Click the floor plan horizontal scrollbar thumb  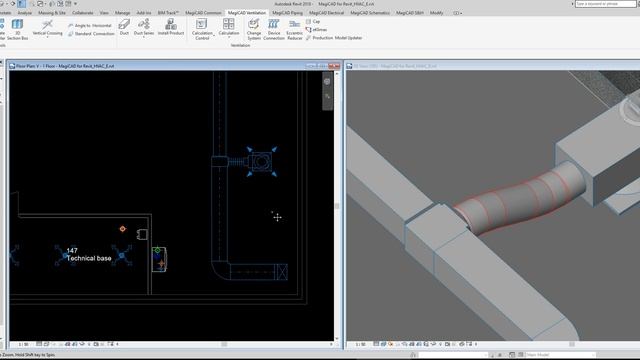pyautogui.click(x=224, y=344)
